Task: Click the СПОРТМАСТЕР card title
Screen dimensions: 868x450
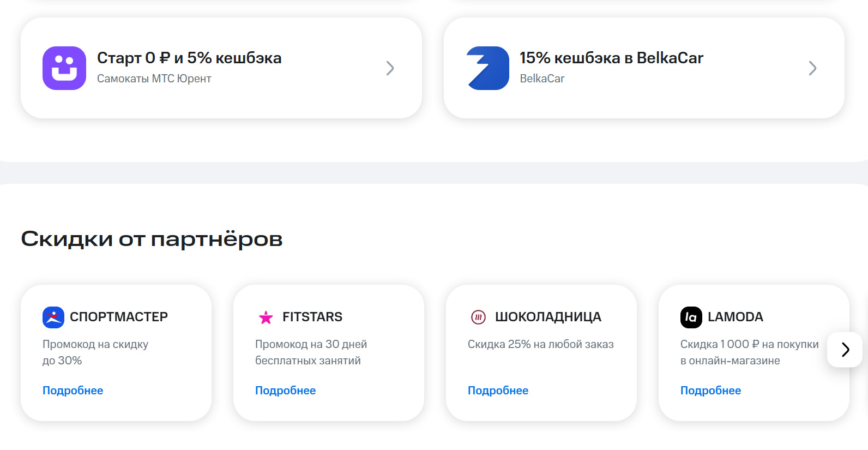Action: pyautogui.click(x=119, y=317)
